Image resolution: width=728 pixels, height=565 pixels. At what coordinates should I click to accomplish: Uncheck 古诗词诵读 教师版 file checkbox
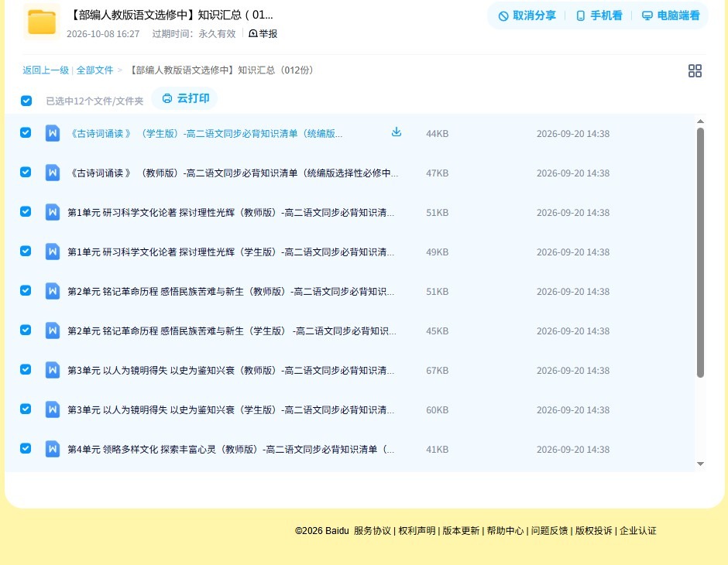26,172
